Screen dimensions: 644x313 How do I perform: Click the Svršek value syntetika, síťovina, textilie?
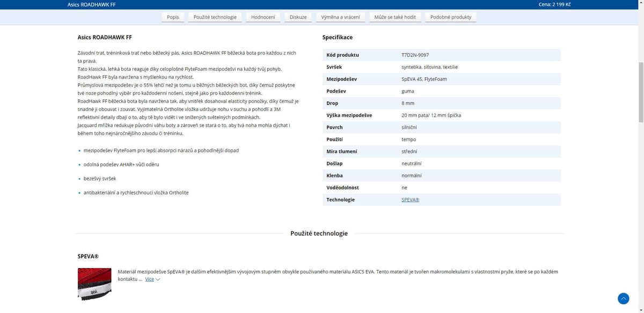(x=429, y=67)
